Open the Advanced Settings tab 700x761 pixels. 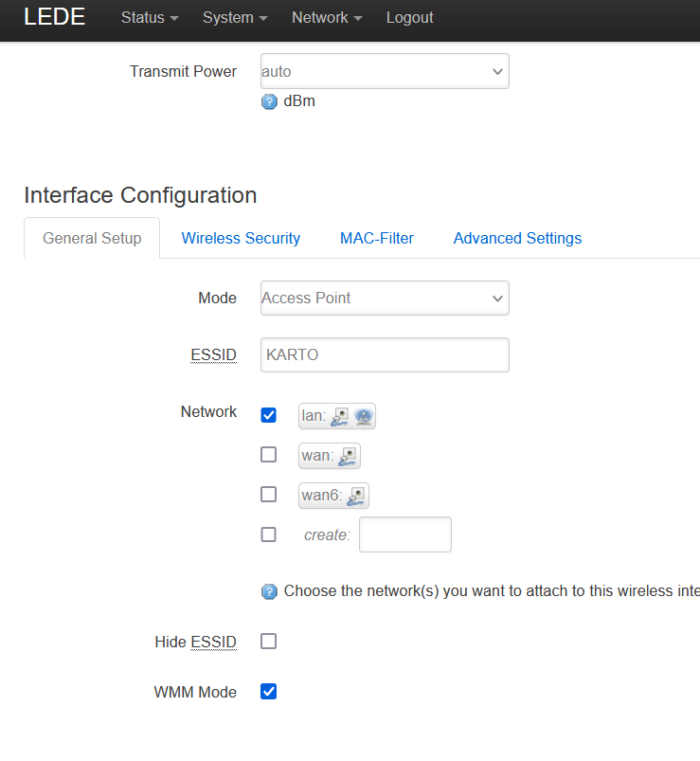(x=517, y=239)
